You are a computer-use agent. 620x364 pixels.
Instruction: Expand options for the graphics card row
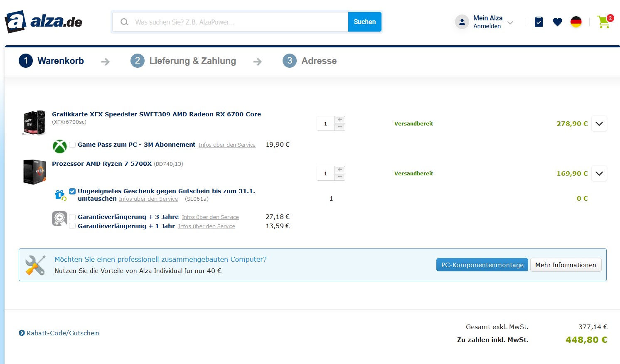point(599,123)
